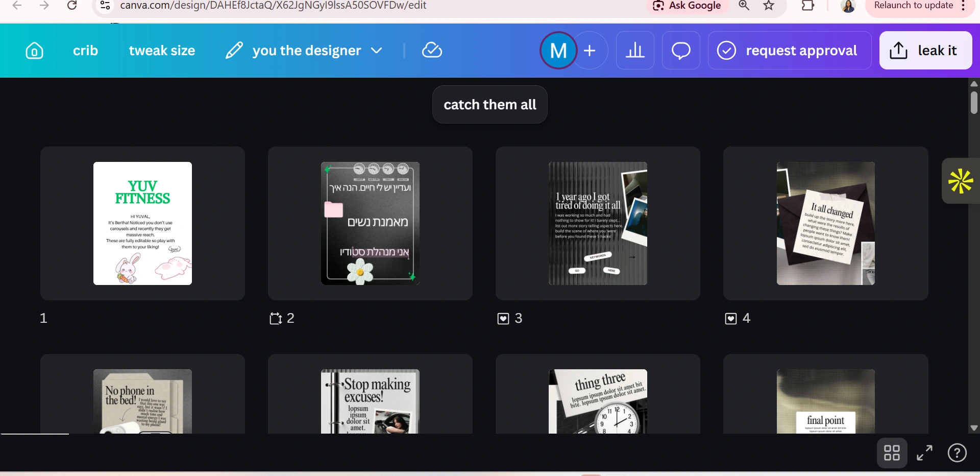
Task: Check the cloud save status icon
Action: 432,51
